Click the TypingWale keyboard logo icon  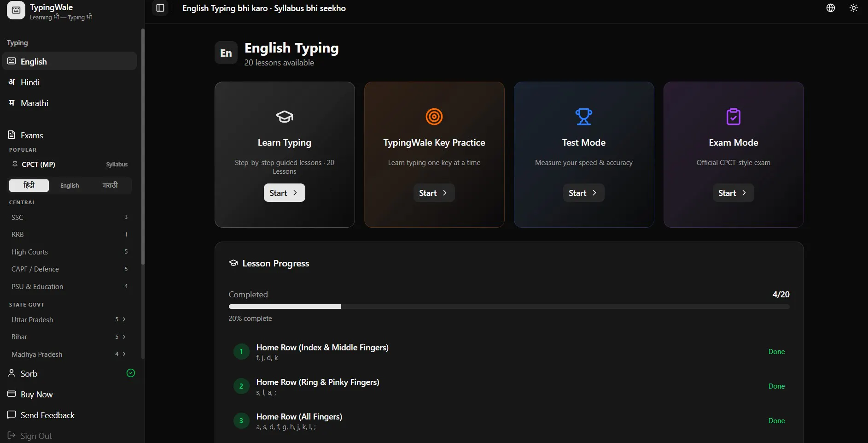coord(16,10)
